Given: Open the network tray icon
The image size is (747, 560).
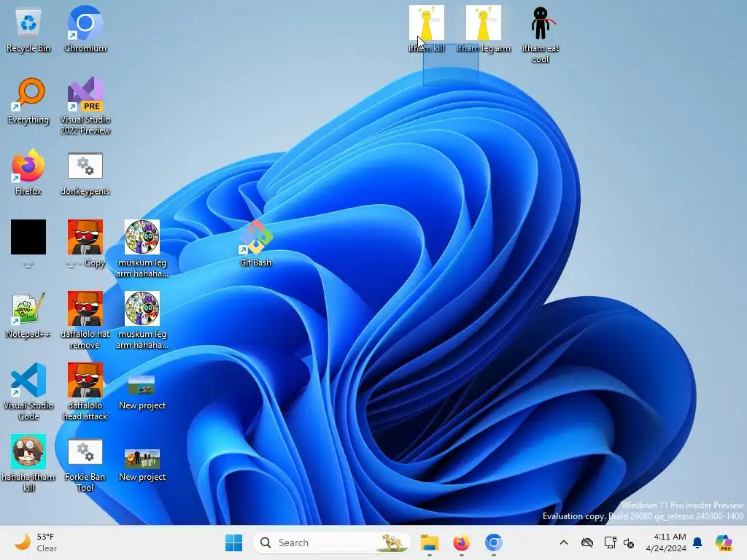Looking at the screenshot, I should [x=610, y=542].
